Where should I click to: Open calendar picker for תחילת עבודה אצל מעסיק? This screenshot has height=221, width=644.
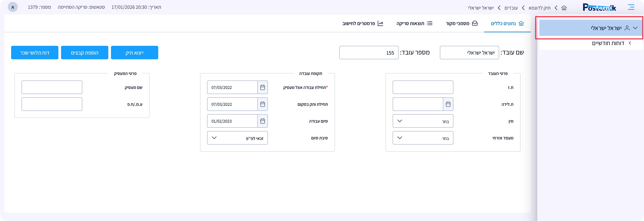(262, 87)
